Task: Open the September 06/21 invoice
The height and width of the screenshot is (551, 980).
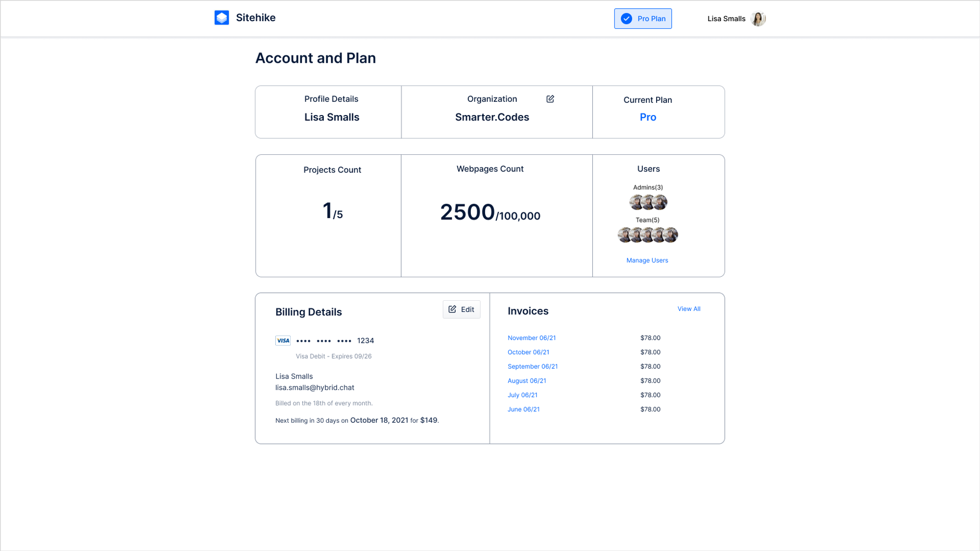Action: 533,366
